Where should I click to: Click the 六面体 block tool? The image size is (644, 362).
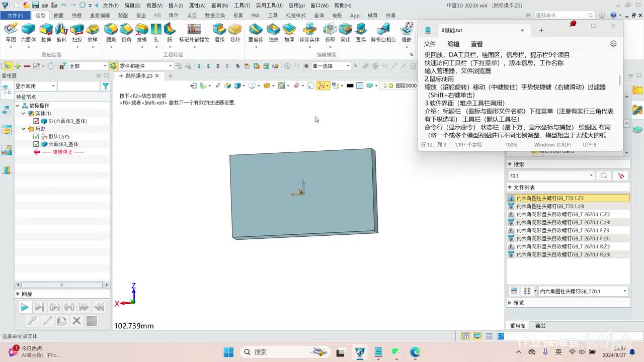tap(28, 32)
